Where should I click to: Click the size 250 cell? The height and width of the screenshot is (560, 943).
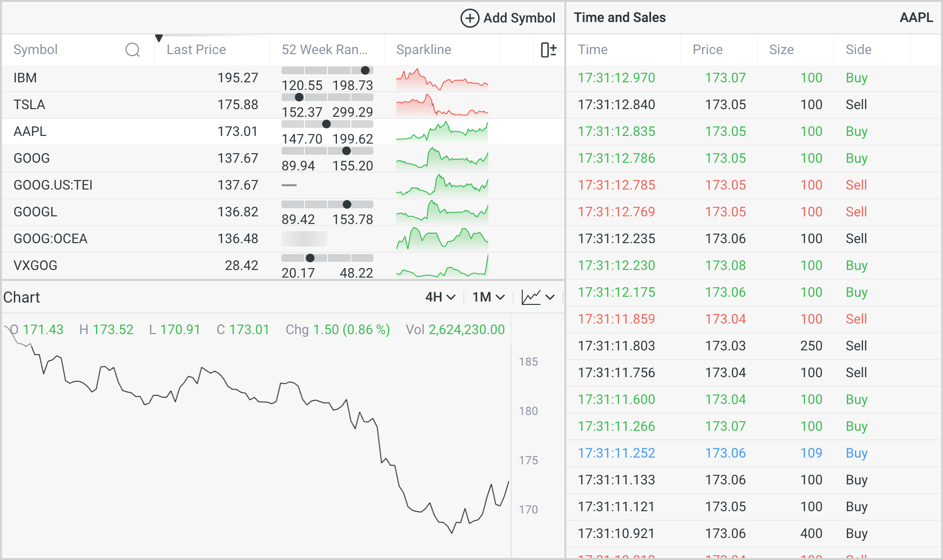click(x=811, y=346)
